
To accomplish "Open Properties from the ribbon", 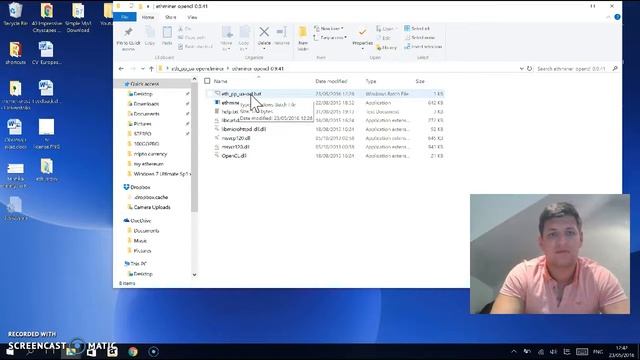I will coord(362,36).
